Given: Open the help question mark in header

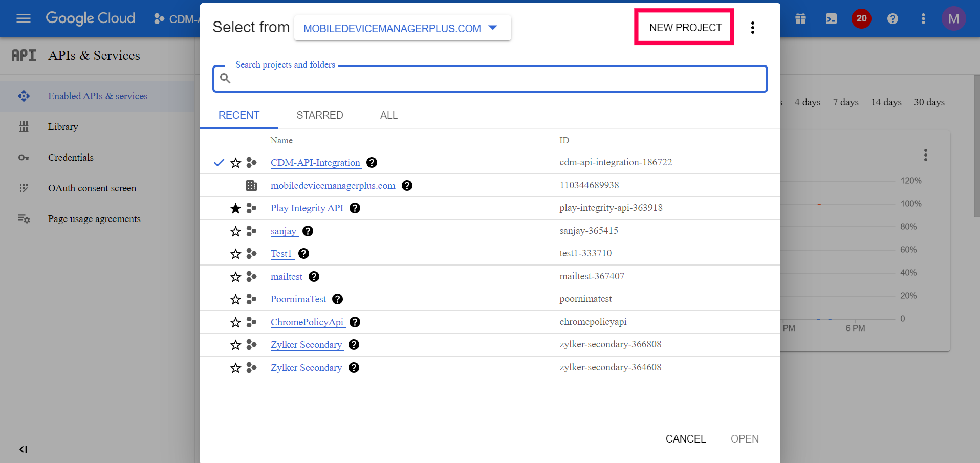Looking at the screenshot, I should point(892,19).
